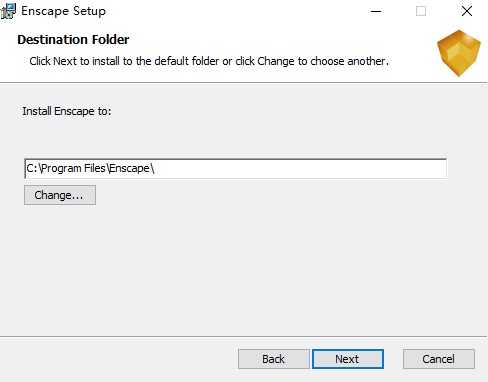Open the Change... folder browser
The height and width of the screenshot is (382, 488).
[60, 195]
